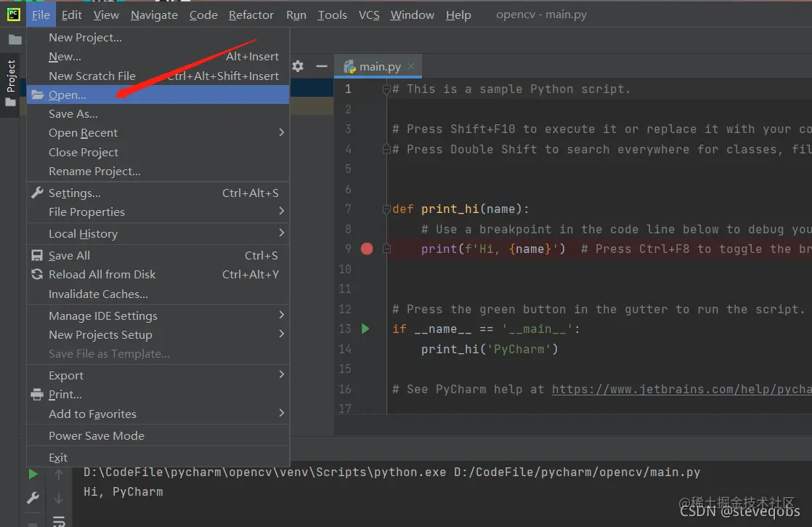The height and width of the screenshot is (527, 812).
Task: Select Reload All from Disk
Action: click(x=158, y=274)
